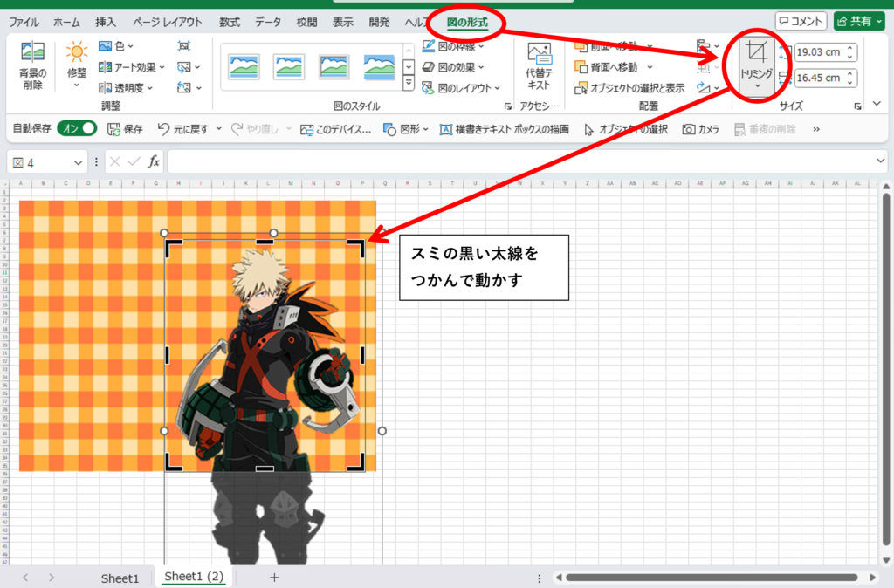894x588 pixels.
Task: Click the horizontal scrollbar thumb
Action: 712,578
